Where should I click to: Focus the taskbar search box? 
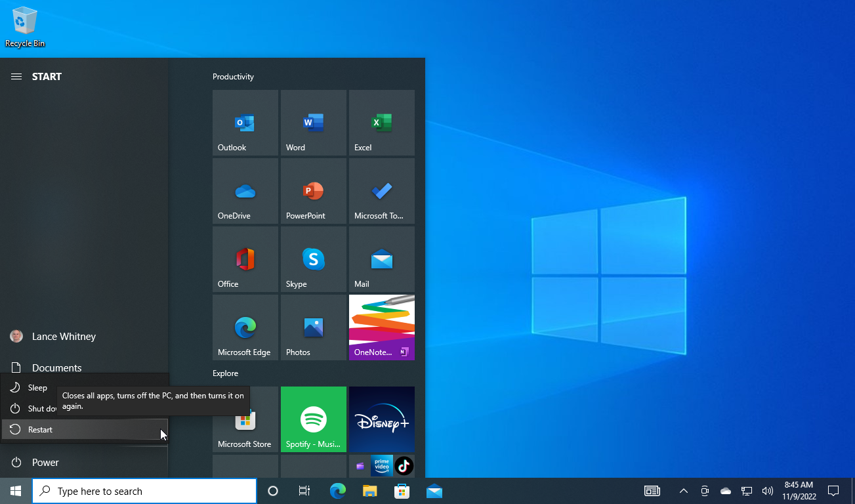(x=144, y=491)
